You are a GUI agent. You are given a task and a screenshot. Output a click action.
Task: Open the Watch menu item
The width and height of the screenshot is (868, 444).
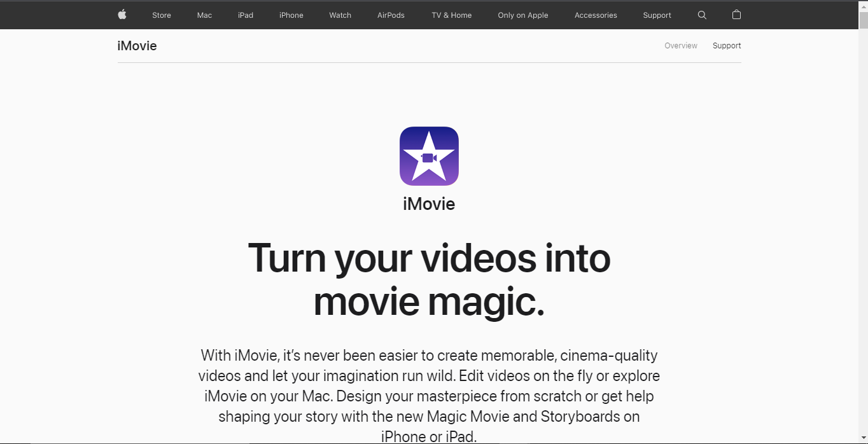tap(340, 15)
